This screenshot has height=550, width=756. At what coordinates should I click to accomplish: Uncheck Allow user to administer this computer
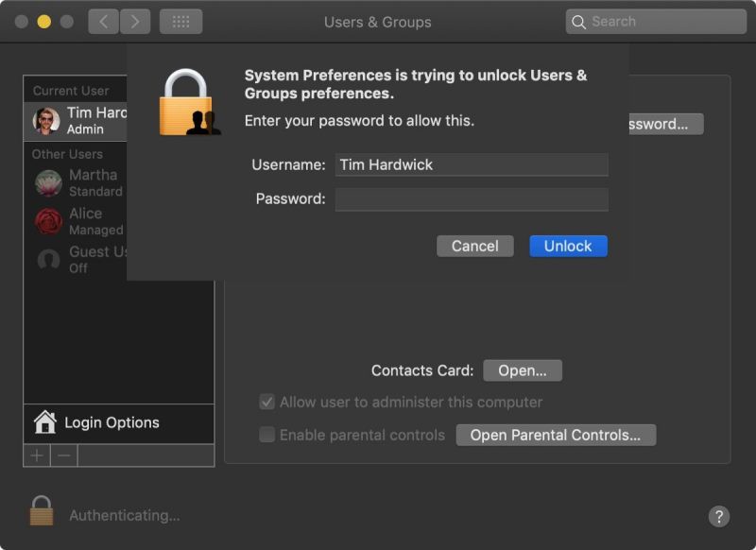(x=267, y=402)
